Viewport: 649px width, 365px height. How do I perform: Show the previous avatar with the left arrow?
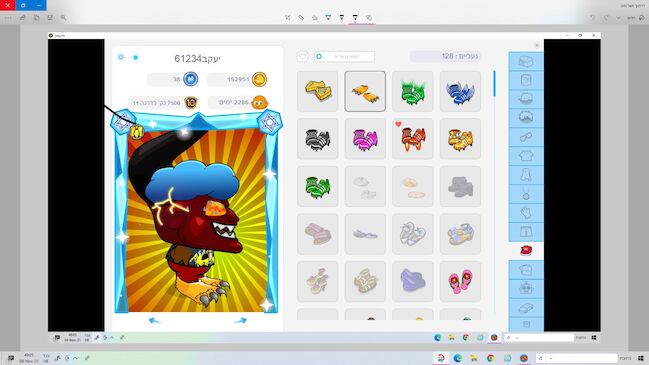(154, 321)
